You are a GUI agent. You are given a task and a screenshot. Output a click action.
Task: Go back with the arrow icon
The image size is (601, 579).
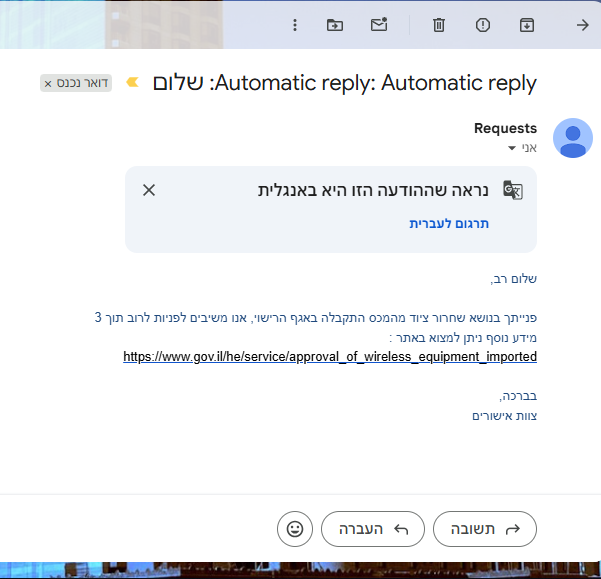(x=583, y=25)
